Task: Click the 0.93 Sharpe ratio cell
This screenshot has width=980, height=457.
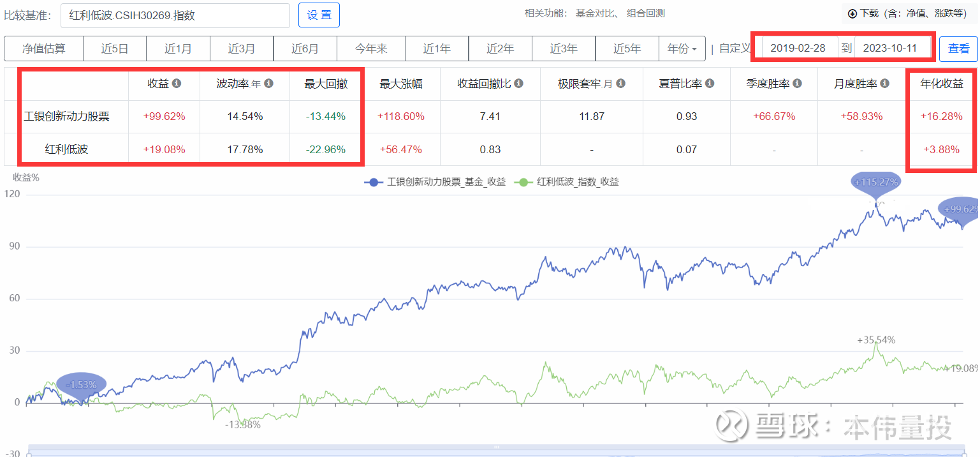Action: (x=687, y=117)
